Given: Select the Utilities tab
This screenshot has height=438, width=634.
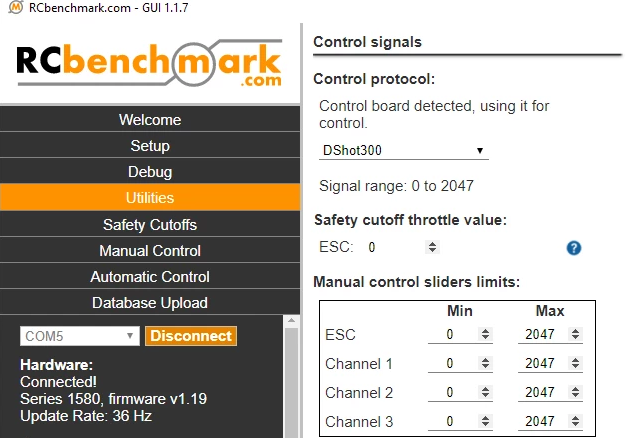Looking at the screenshot, I should click(150, 198).
